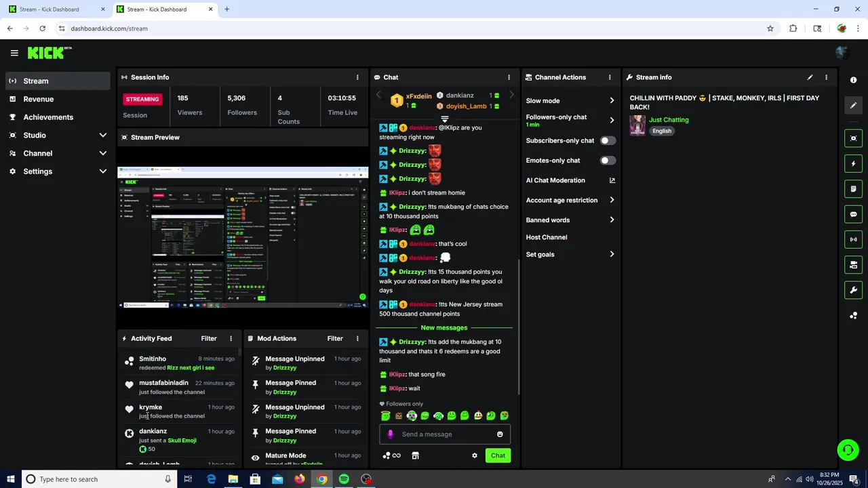Open AI Chat Moderation external link icon

coord(612,180)
